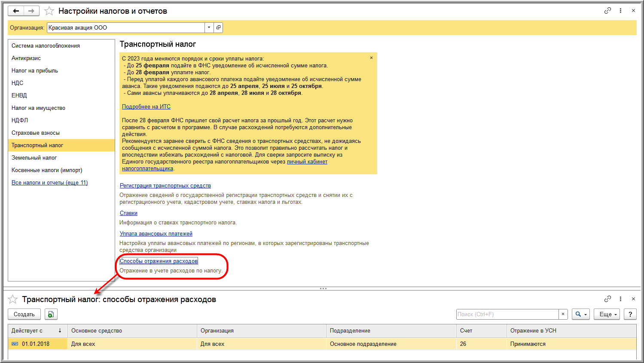Open личный кабинет налогоплательщика link
644x363 pixels.
click(307, 161)
